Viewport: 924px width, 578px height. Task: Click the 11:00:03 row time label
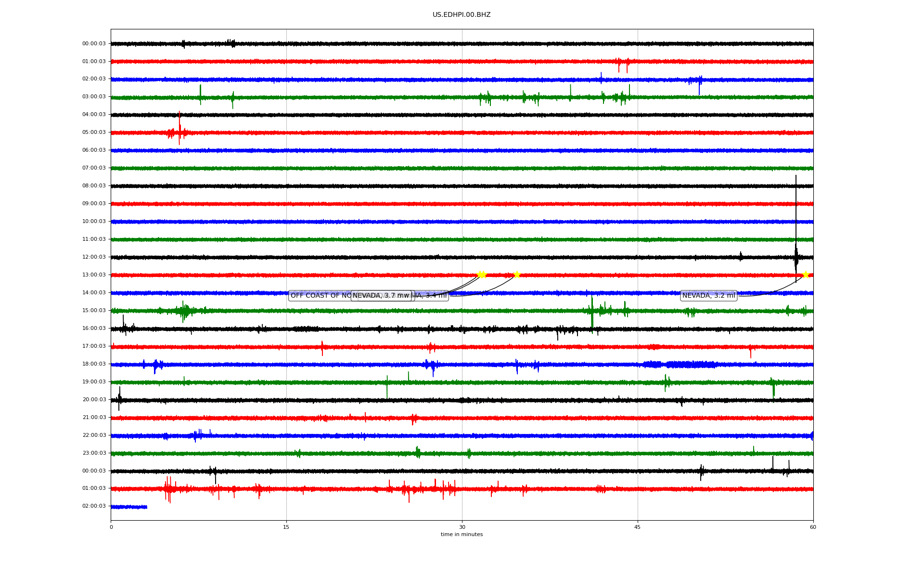(x=94, y=239)
